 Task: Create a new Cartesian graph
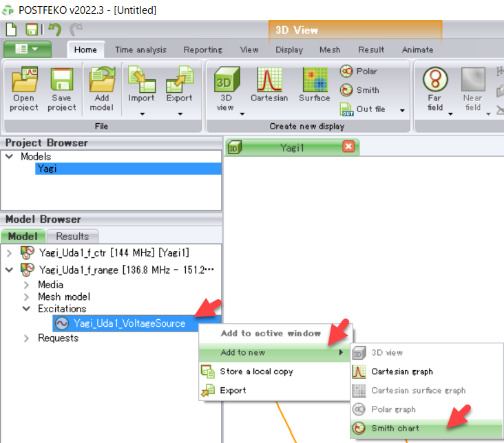tap(269, 85)
